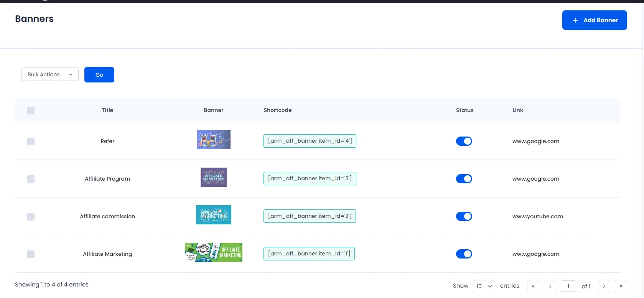Image resolution: width=644 pixels, height=298 pixels.
Task: Click the Go button
Action: (x=99, y=75)
